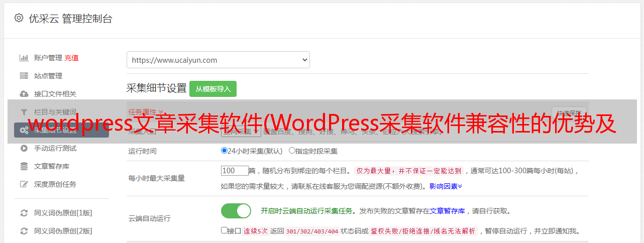Screen dimensions: 644x243
Task: Click the 优采云 管理控制台 title
Action: pos(70,19)
